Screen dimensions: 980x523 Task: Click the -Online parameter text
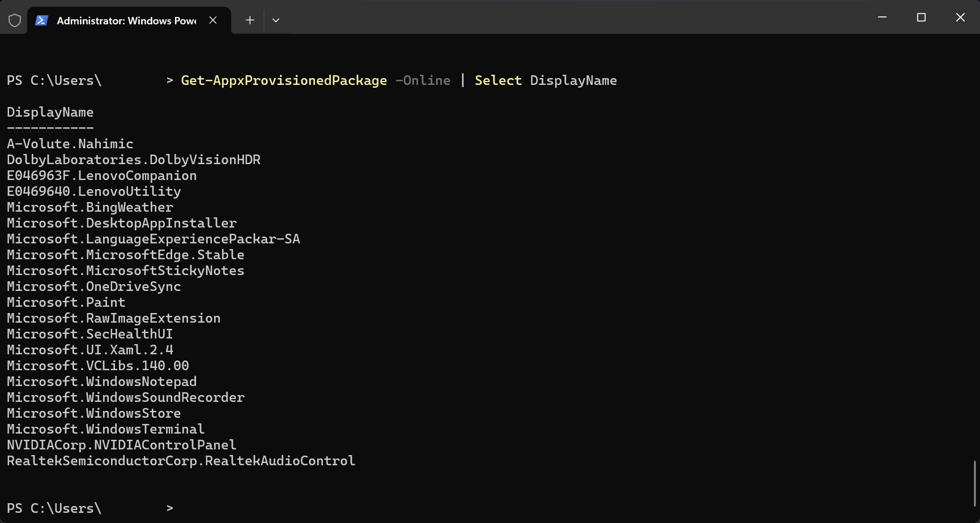coord(423,80)
